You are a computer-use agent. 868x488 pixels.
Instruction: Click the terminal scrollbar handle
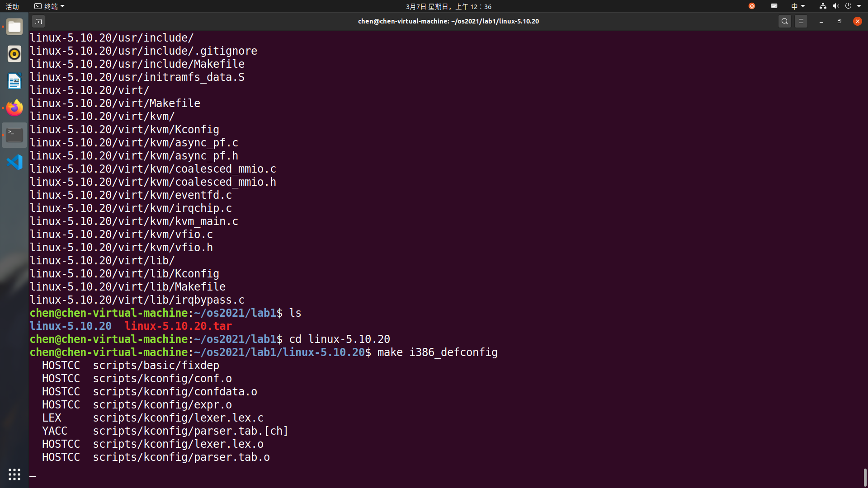pyautogui.click(x=865, y=477)
